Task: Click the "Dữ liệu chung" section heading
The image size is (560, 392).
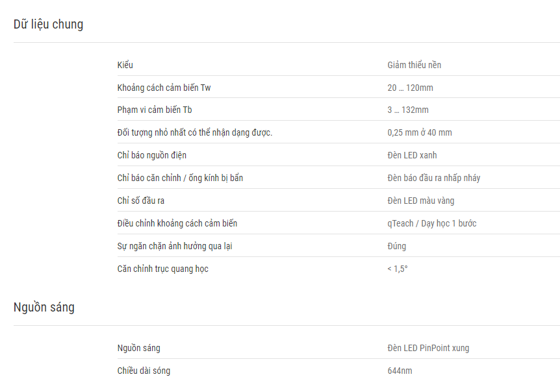Action: point(48,25)
